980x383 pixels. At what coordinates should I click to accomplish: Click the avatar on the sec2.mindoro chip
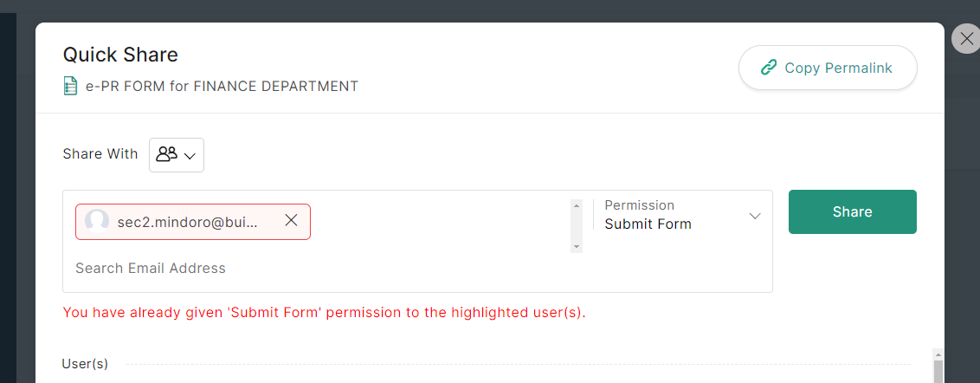[x=97, y=222]
